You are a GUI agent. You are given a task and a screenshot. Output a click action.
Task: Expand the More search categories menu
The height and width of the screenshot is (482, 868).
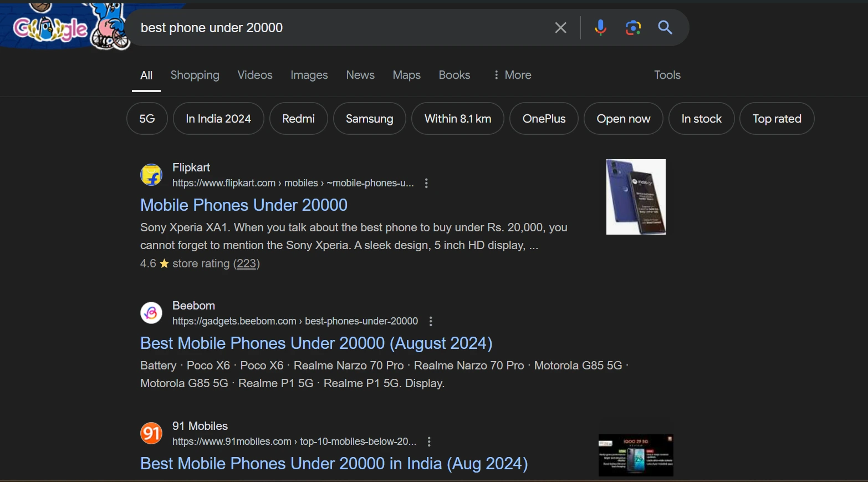point(512,75)
